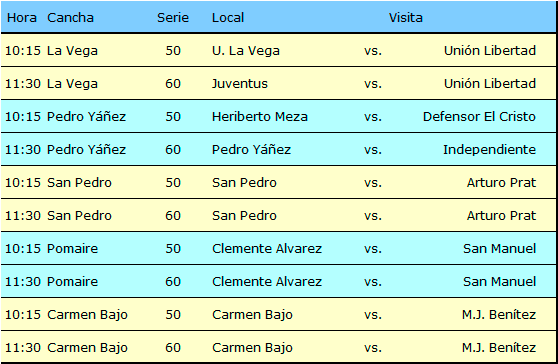Select Independiente in the Visita column
The height and width of the screenshot is (364, 558).
coord(490,150)
